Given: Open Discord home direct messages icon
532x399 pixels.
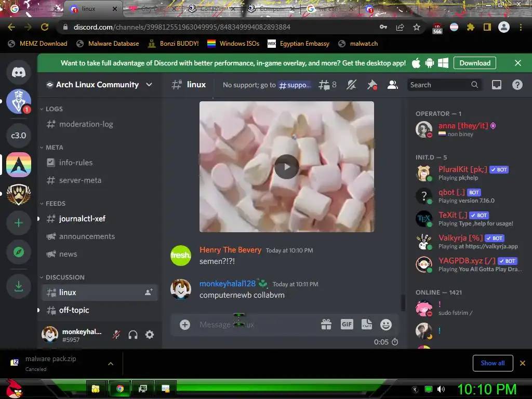Looking at the screenshot, I should [19, 72].
